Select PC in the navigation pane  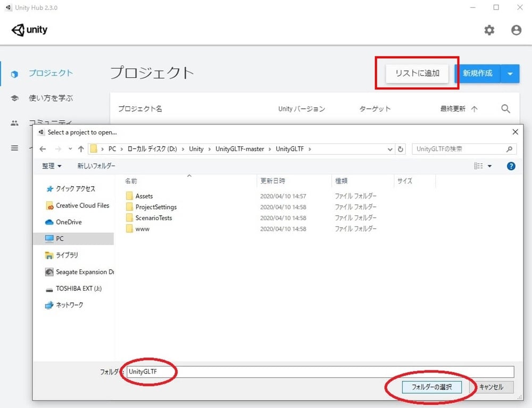(73, 238)
